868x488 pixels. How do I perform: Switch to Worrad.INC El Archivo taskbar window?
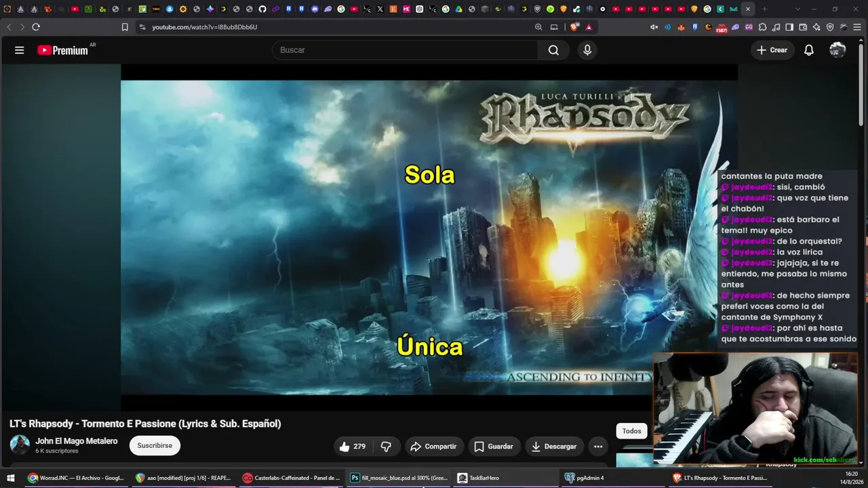76,478
